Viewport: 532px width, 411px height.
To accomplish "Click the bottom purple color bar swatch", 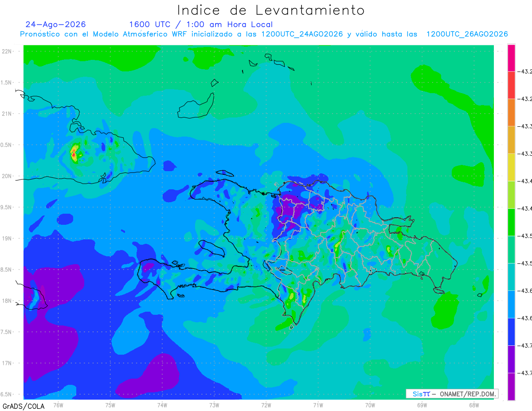I will click(511, 386).
